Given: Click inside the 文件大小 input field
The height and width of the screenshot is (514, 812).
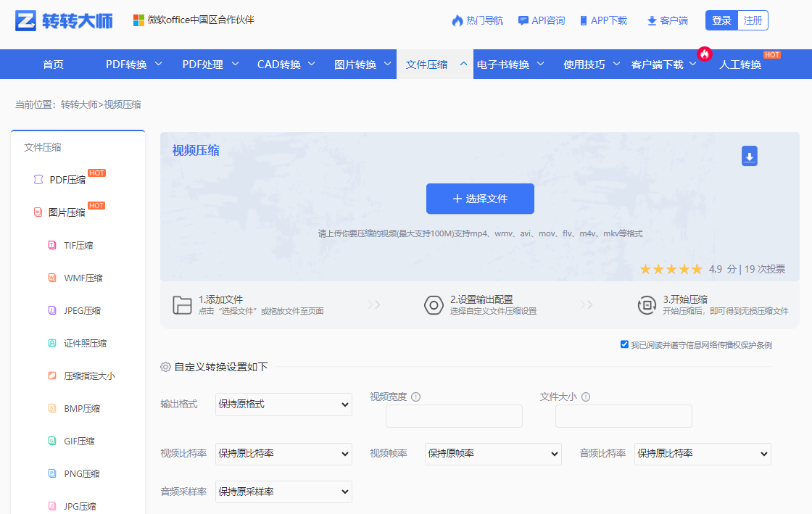Looking at the screenshot, I should click(x=623, y=416).
